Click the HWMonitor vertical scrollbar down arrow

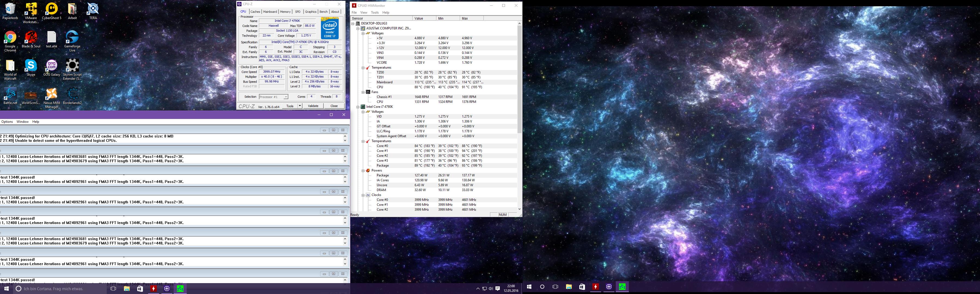tap(519, 209)
